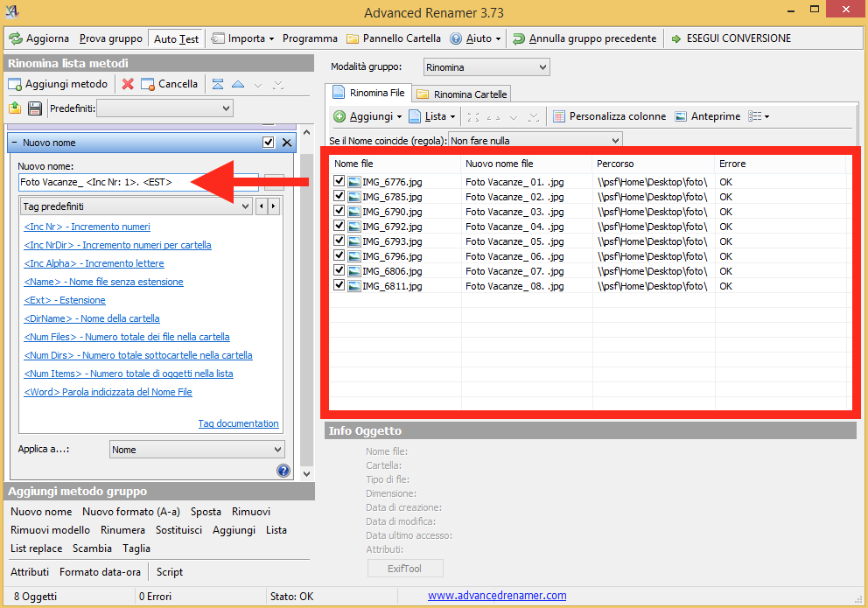Add Rimuovi modello method
The height and width of the screenshot is (608, 868).
tap(50, 530)
